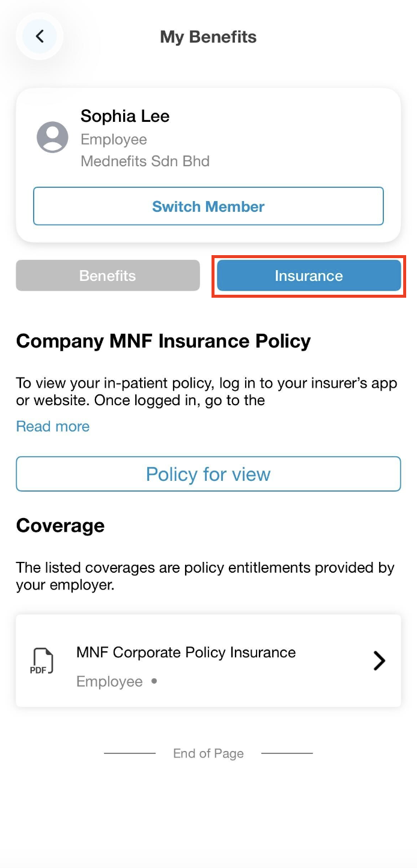Click Employee label under policy name
Screen dimensions: 417x868
109,682
